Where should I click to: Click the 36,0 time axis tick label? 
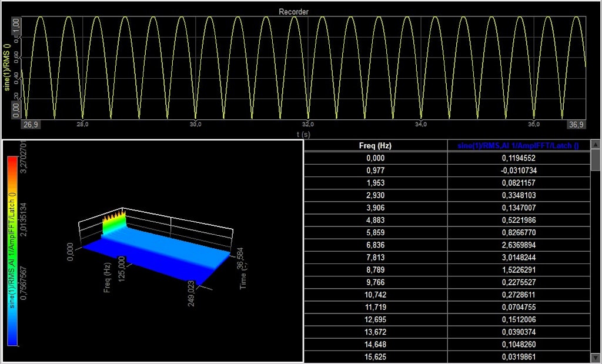(534, 125)
